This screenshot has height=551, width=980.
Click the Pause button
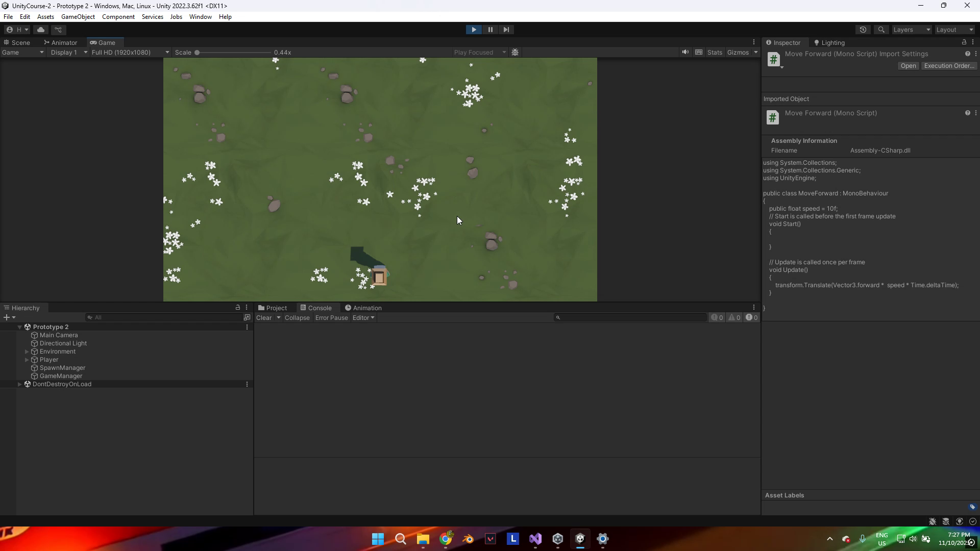(x=490, y=30)
